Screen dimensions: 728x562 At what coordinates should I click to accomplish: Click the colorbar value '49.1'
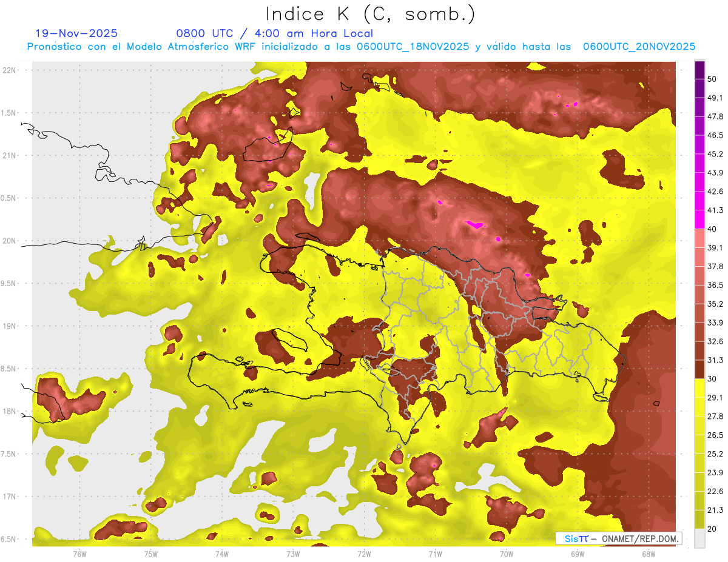[715, 98]
